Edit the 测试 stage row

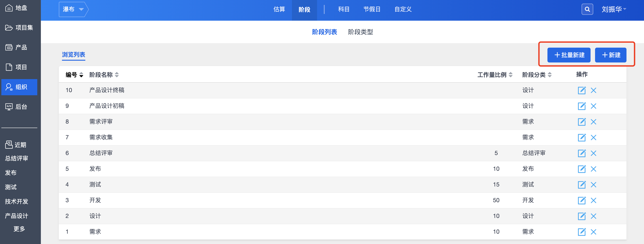582,185
